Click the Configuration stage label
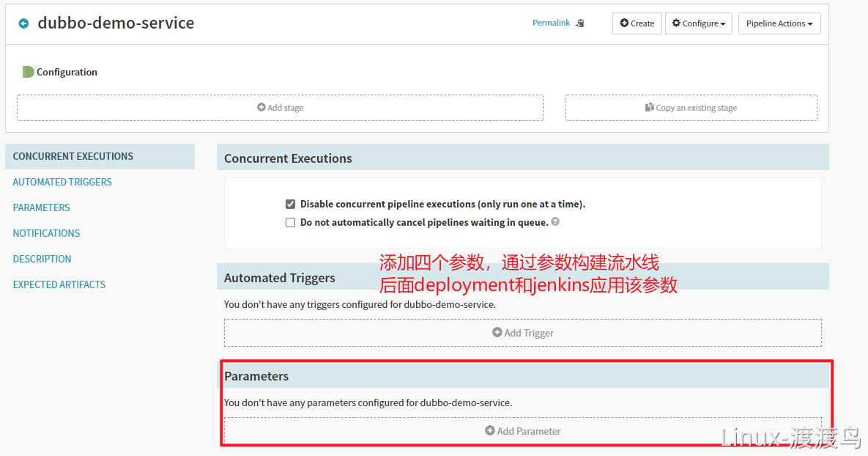This screenshot has height=456, width=868. (x=67, y=72)
